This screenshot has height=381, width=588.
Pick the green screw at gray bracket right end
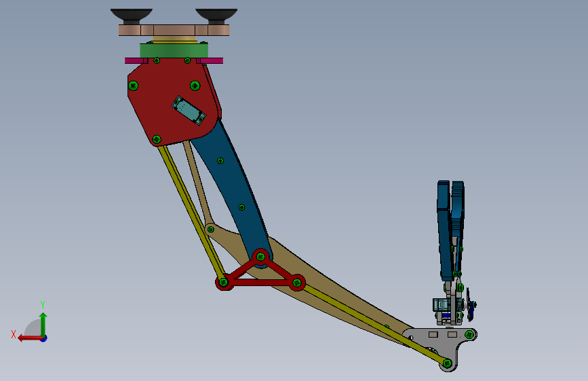click(x=469, y=334)
